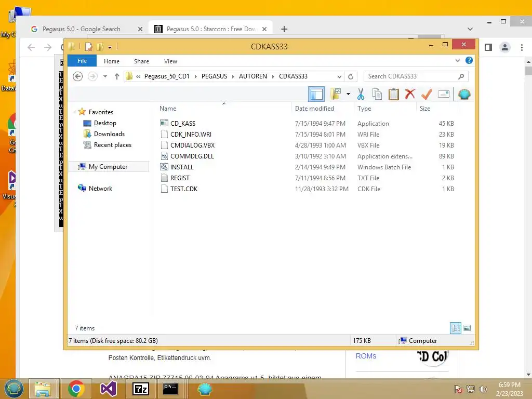Navigate to PEGASUS breadcrumb
Image resolution: width=532 pixels, height=399 pixels.
tap(214, 76)
